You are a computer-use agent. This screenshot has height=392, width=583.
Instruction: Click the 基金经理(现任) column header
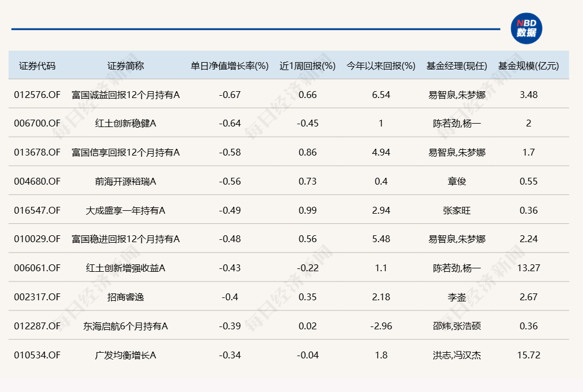point(456,66)
